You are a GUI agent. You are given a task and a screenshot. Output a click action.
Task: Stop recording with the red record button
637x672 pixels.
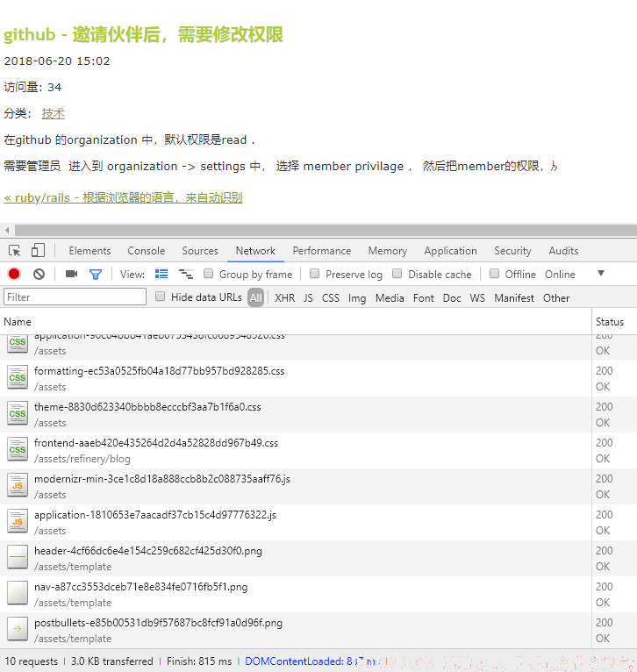pyautogui.click(x=14, y=274)
